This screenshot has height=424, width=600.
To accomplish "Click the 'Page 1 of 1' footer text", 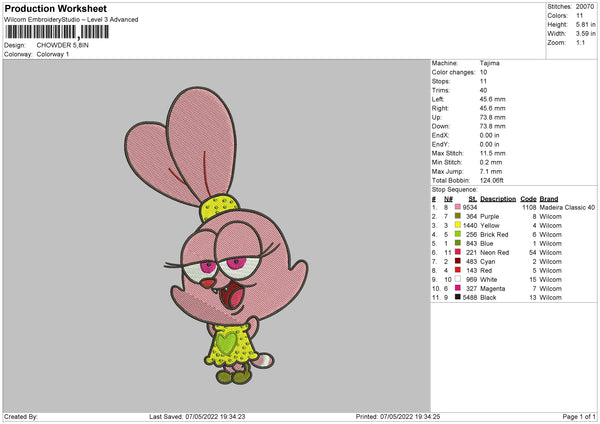I will [579, 417].
